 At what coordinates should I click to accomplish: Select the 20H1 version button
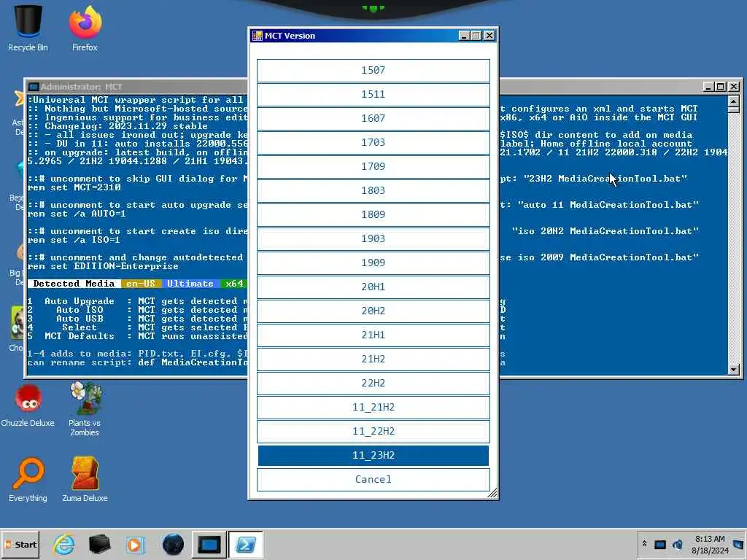(373, 287)
